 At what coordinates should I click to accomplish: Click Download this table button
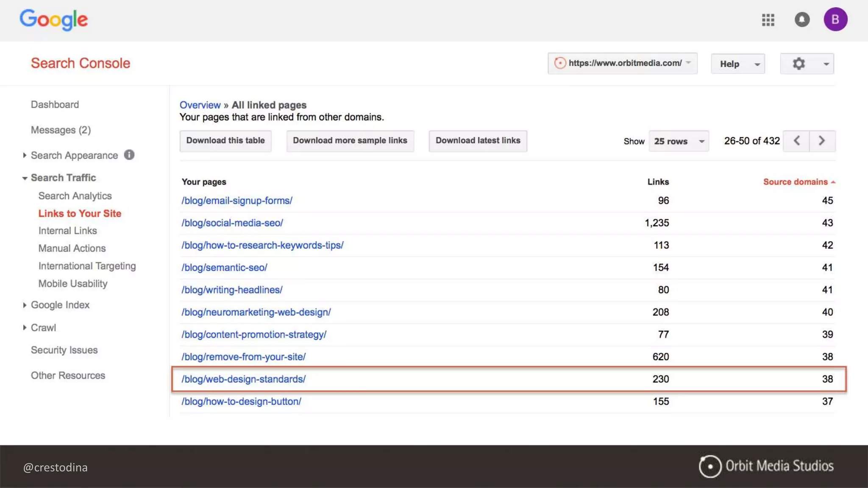(x=225, y=141)
